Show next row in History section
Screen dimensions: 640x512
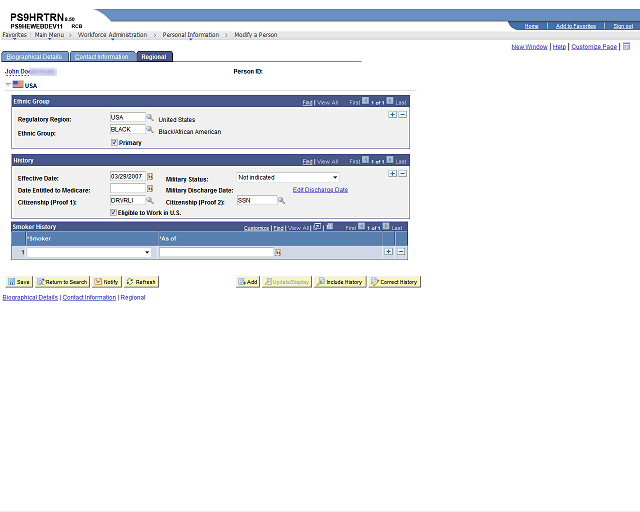[x=390, y=160]
